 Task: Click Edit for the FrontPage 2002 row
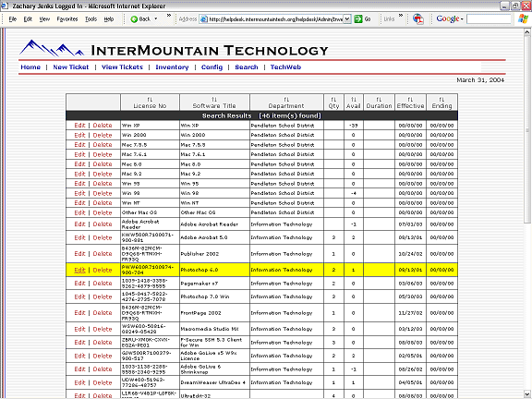pyautogui.click(x=79, y=312)
